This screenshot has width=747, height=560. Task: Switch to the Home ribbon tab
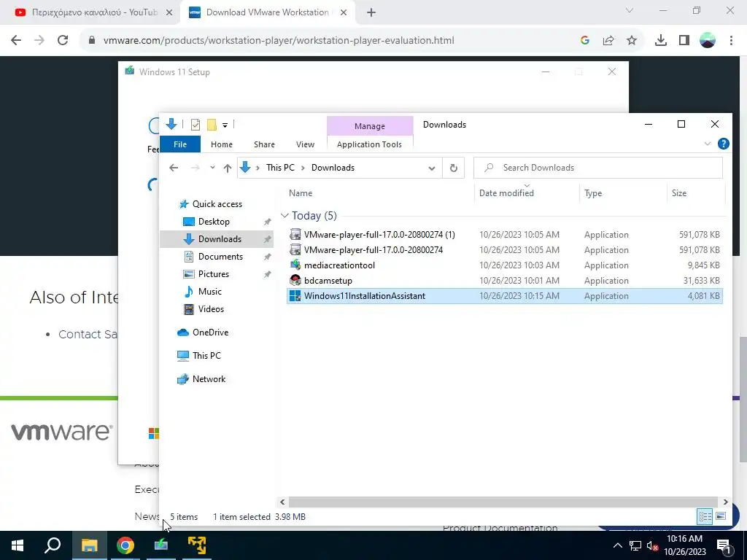(222, 144)
